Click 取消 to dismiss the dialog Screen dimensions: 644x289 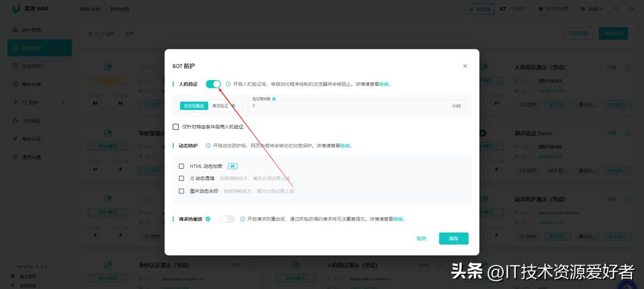point(421,238)
